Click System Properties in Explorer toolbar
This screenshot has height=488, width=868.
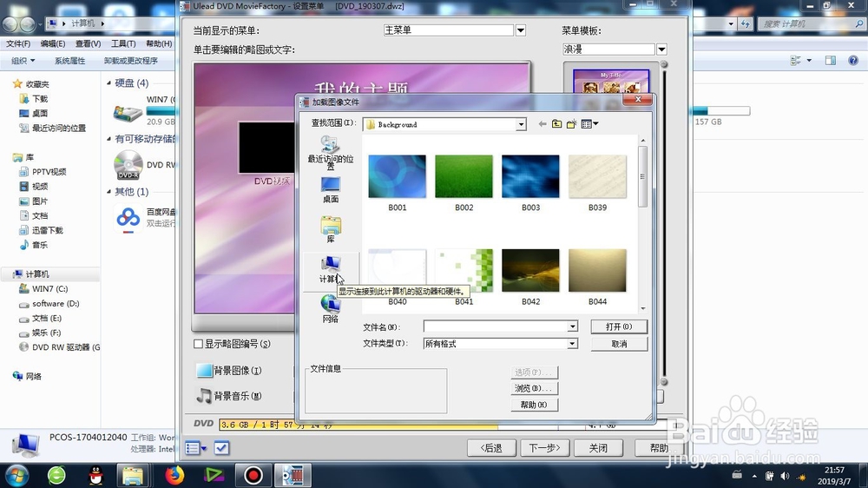coord(69,61)
